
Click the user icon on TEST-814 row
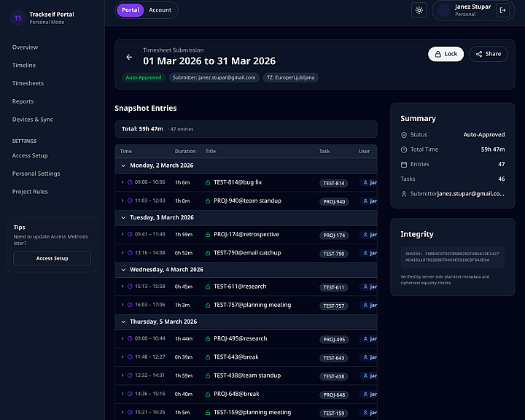tap(365, 182)
